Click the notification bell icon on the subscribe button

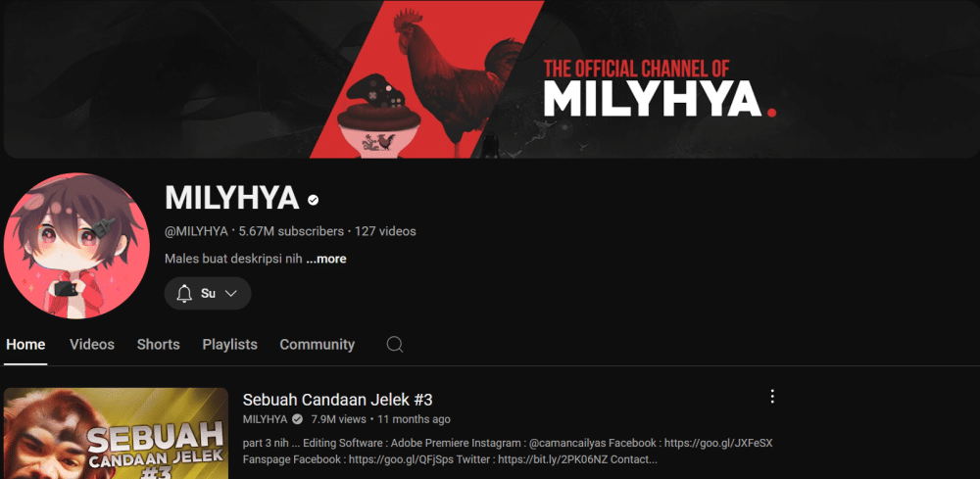[x=184, y=294]
